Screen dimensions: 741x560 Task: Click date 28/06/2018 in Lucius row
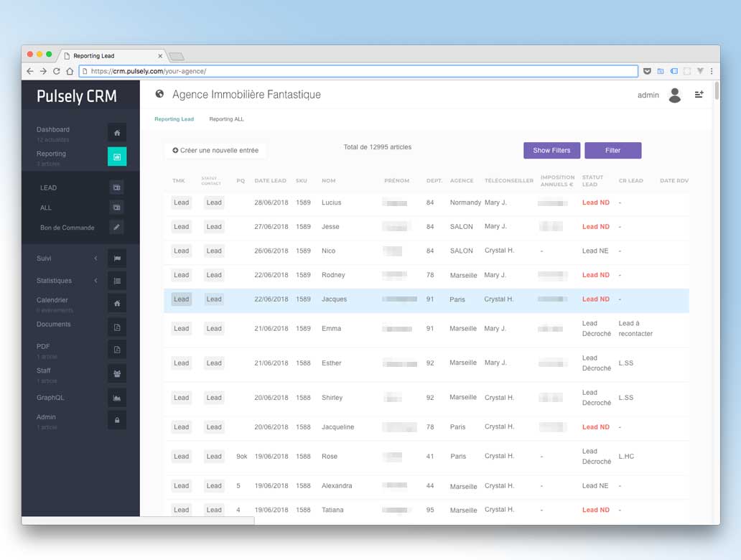coord(271,202)
